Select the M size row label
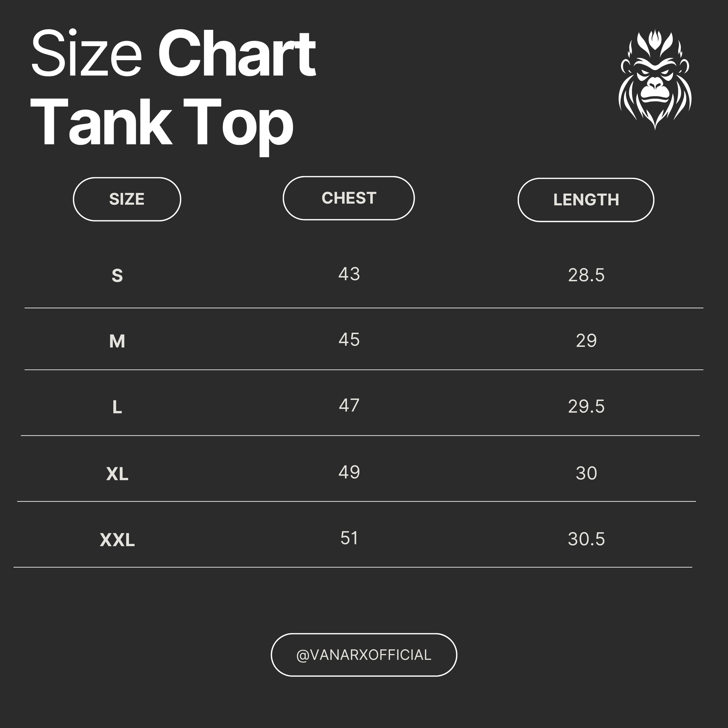The width and height of the screenshot is (728, 728). coord(117,342)
